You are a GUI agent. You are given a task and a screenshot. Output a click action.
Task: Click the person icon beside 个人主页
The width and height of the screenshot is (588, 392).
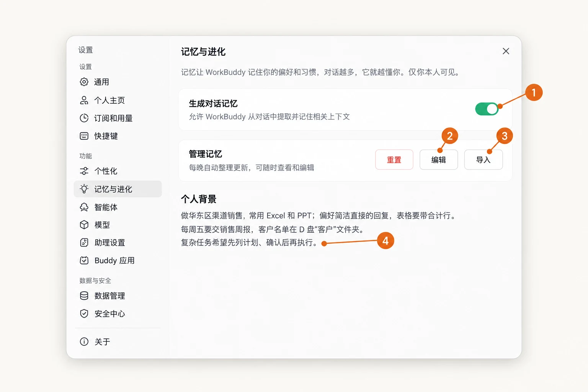84,100
